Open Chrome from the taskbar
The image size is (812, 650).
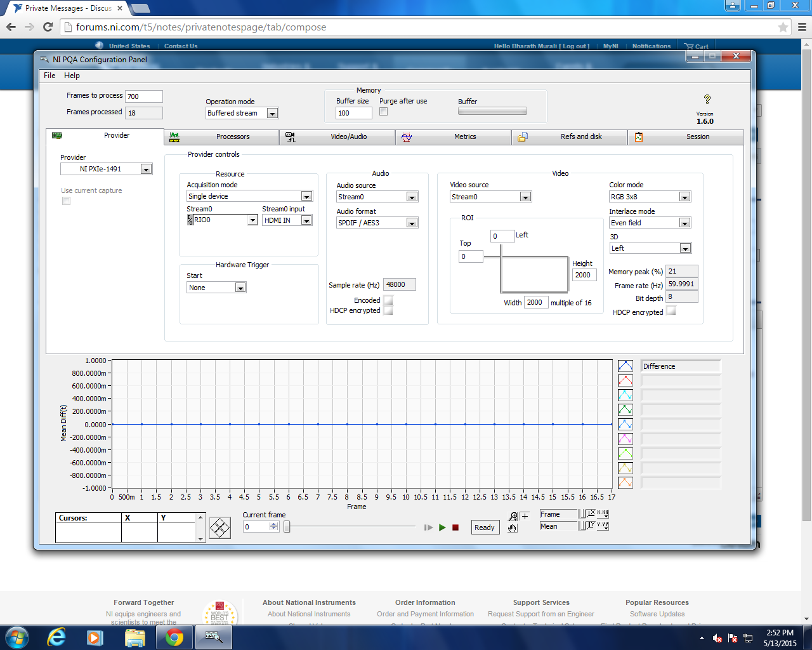[174, 637]
